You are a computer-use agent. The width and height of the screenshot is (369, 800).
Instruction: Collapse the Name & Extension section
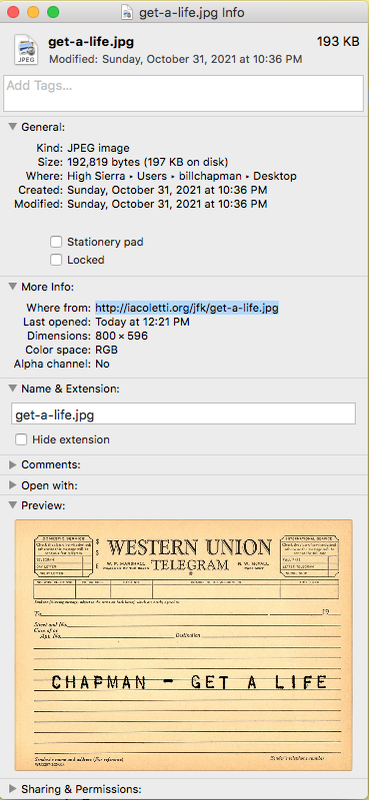pyautogui.click(x=13, y=388)
